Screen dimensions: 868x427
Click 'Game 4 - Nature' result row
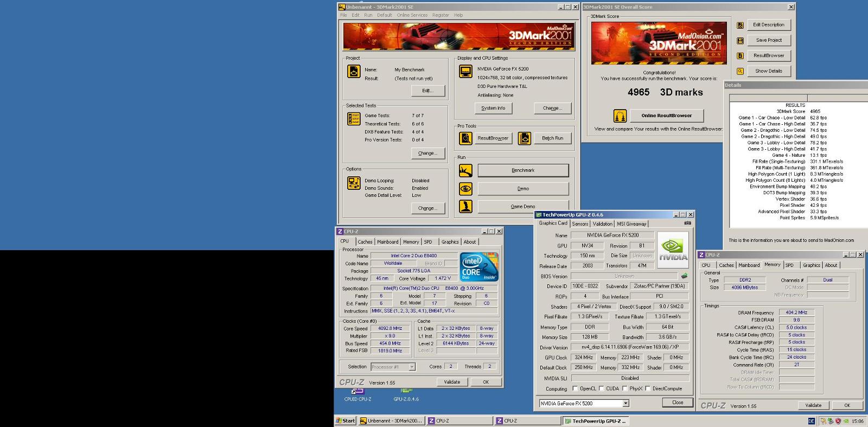coord(799,155)
